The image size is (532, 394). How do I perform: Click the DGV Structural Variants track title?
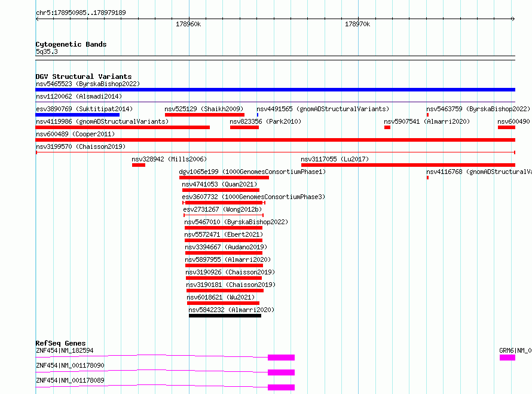[84, 77]
